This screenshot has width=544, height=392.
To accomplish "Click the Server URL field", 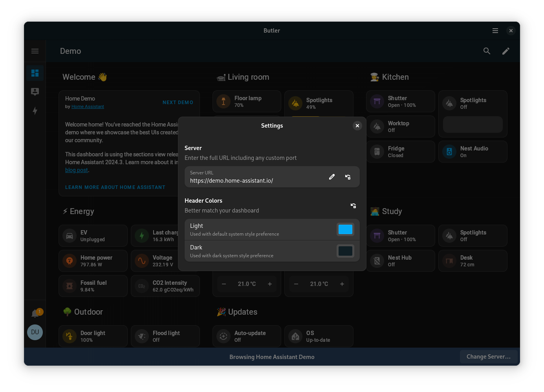I will [x=272, y=177].
